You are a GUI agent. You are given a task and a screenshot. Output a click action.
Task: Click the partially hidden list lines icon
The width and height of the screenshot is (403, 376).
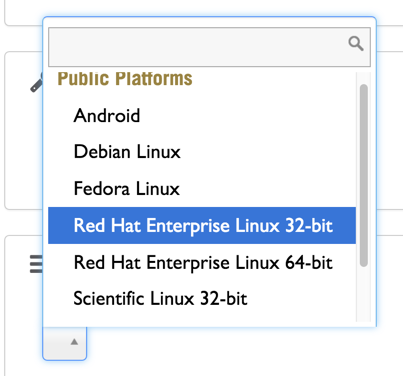coord(36,264)
